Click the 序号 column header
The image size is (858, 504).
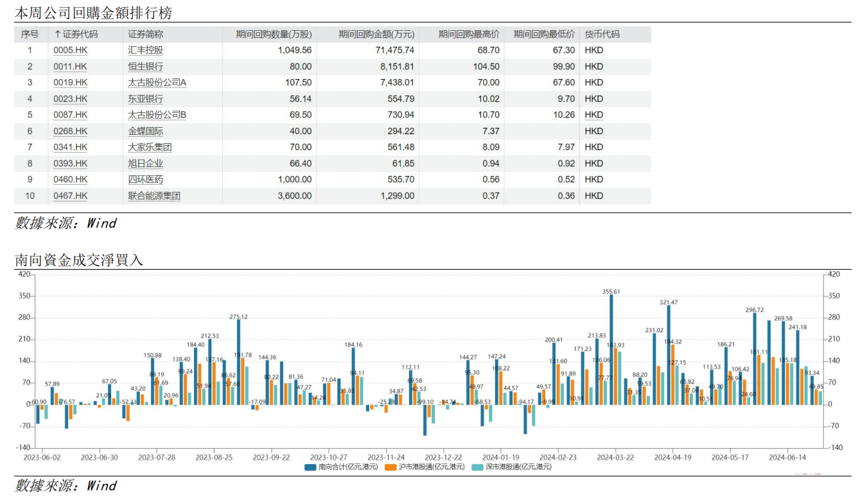pos(30,35)
